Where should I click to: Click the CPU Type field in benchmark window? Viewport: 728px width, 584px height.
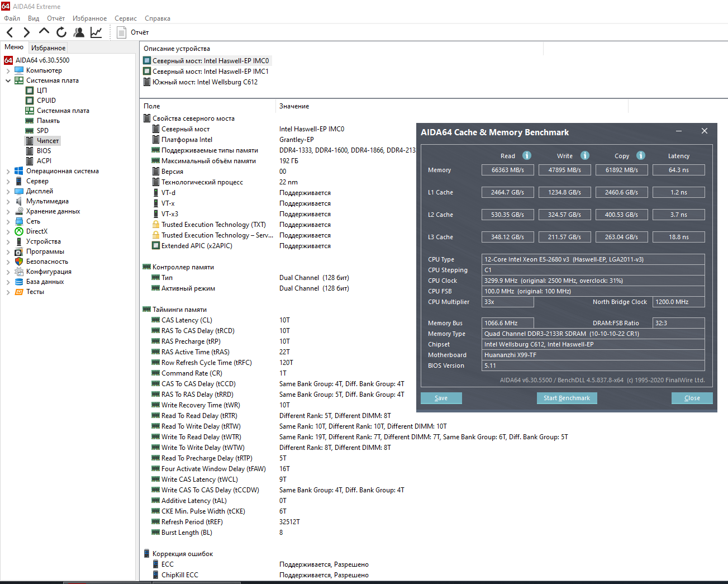(x=593, y=259)
